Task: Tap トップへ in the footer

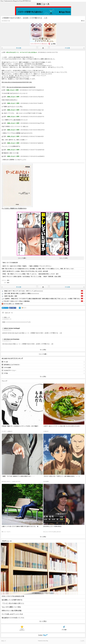Action: (x=82, y=641)
